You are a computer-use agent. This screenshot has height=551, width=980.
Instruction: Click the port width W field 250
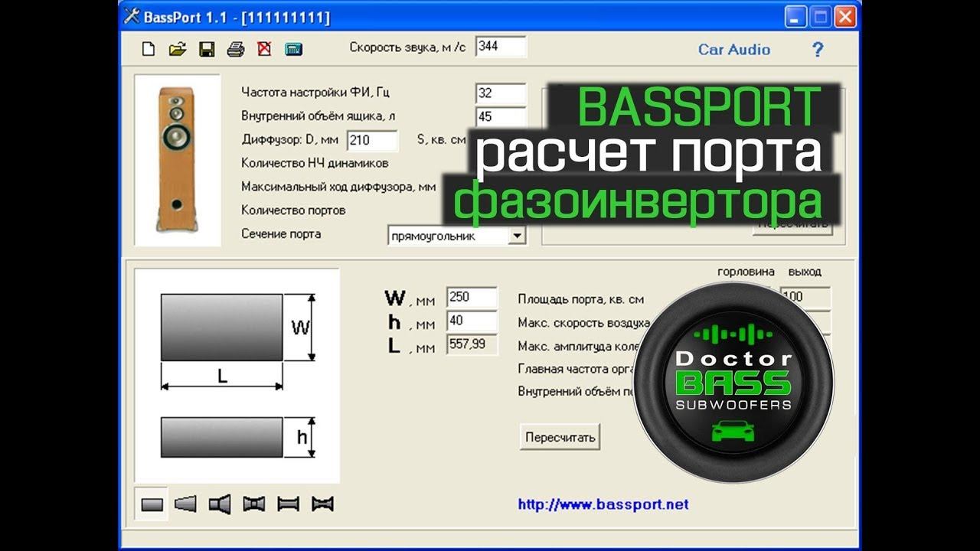pos(472,297)
